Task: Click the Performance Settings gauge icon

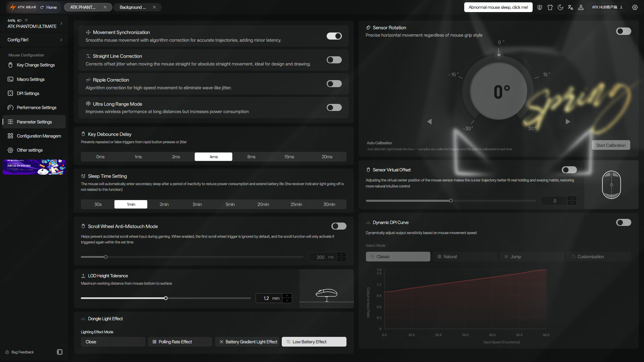Action: [10, 108]
